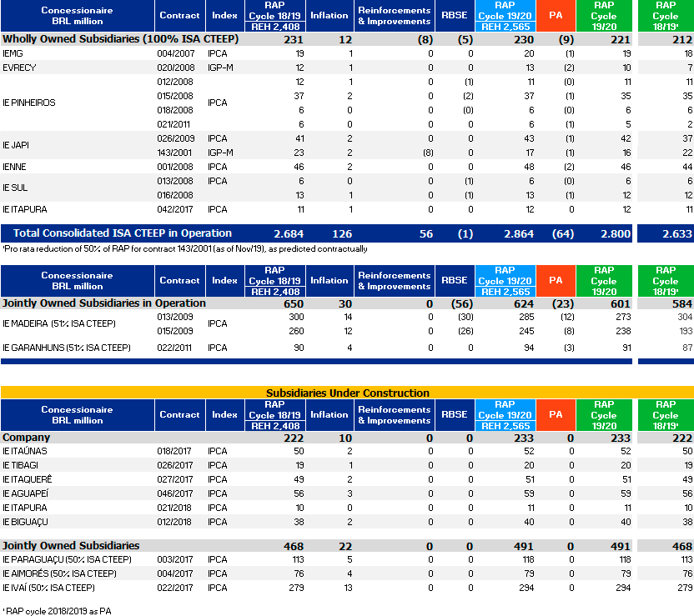Image resolution: width=694 pixels, height=616 pixels.
Task: Click the IGP-M index in the EVRECY row
Action: pos(220,68)
